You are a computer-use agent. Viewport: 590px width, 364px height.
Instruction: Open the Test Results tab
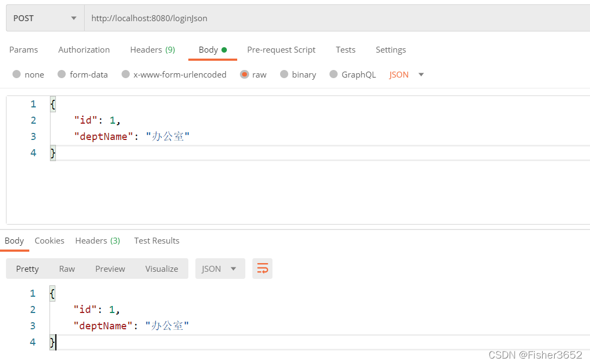click(156, 241)
